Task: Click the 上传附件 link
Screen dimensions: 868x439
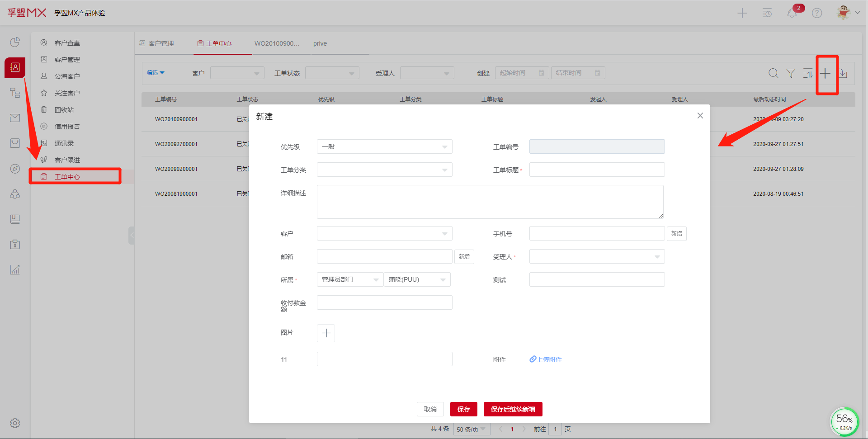Action: (546, 359)
